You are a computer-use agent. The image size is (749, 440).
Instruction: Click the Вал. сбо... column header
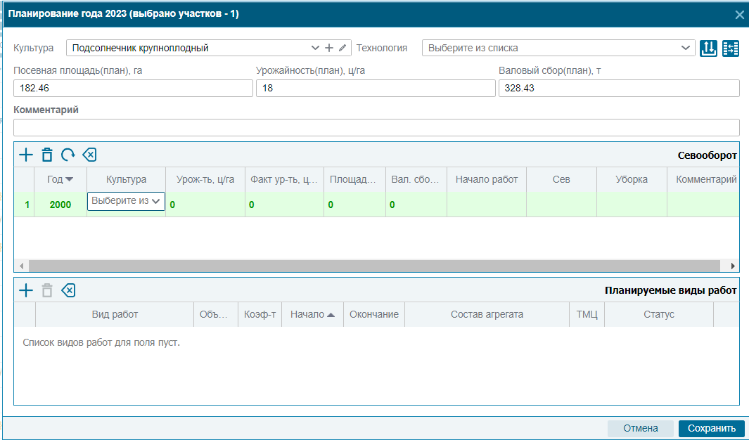416,180
